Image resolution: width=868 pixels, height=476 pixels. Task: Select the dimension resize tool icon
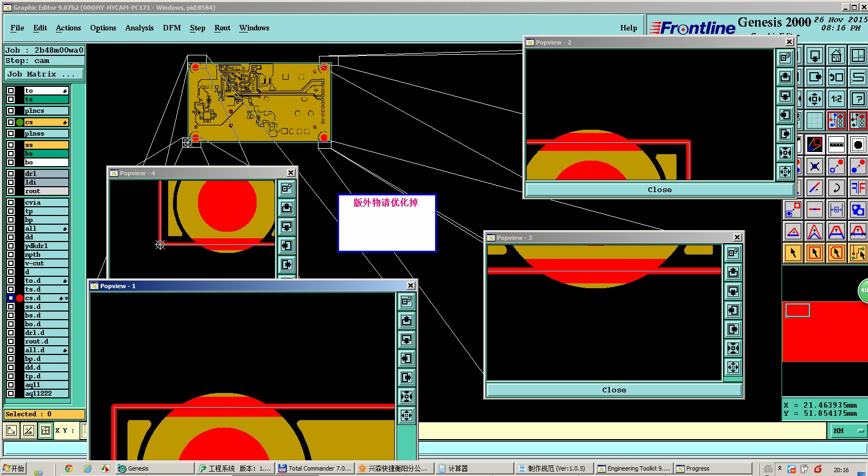[836, 210]
